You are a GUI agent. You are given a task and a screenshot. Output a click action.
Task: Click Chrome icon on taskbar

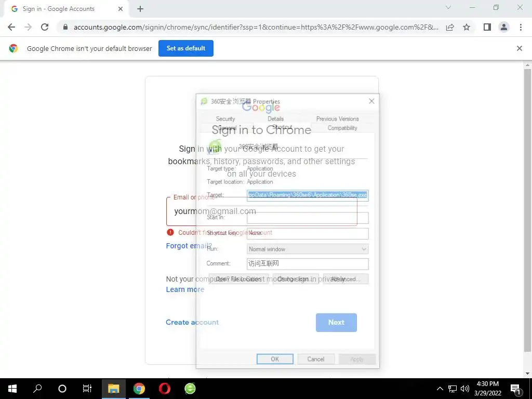point(139,389)
